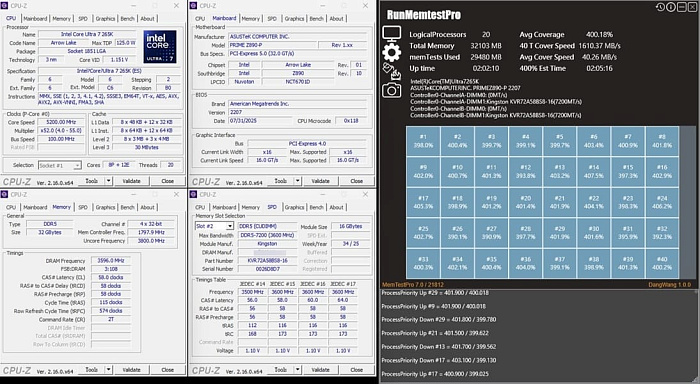Select memtest tile #14 showing 407.5%
Image resolution: width=700 pixels, height=384 pixels.
[594, 171]
